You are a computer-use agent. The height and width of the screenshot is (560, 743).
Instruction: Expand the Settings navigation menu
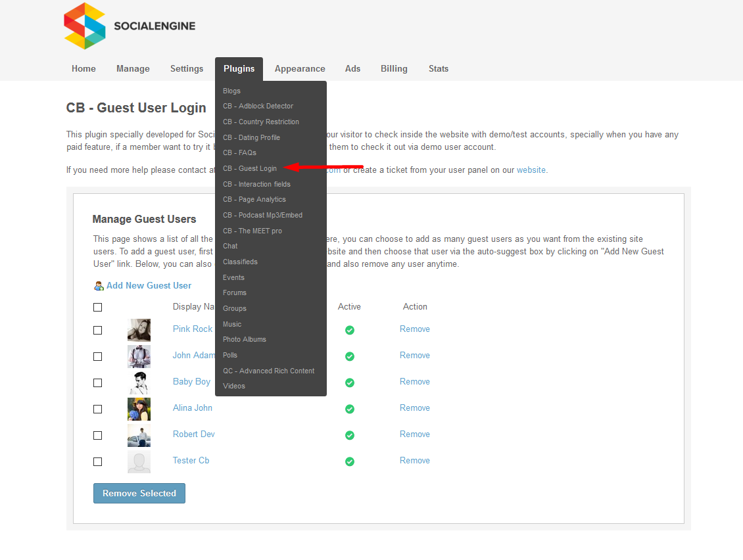187,69
